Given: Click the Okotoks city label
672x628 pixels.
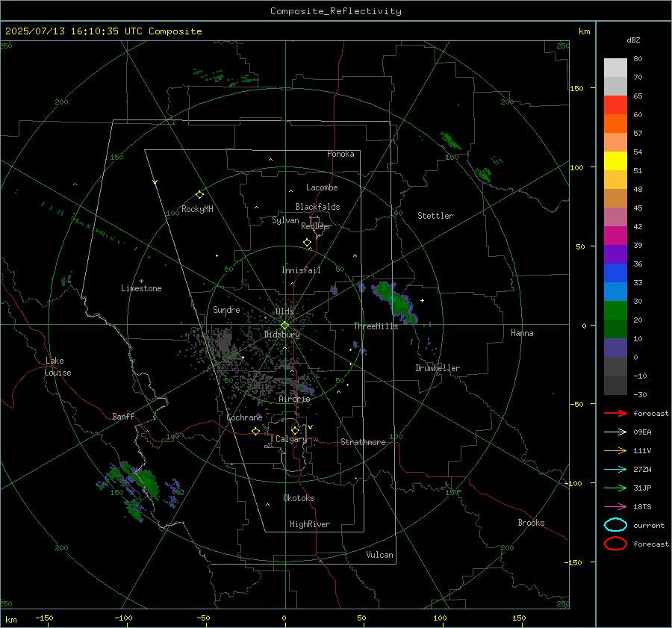Looking at the screenshot, I should click(299, 498).
